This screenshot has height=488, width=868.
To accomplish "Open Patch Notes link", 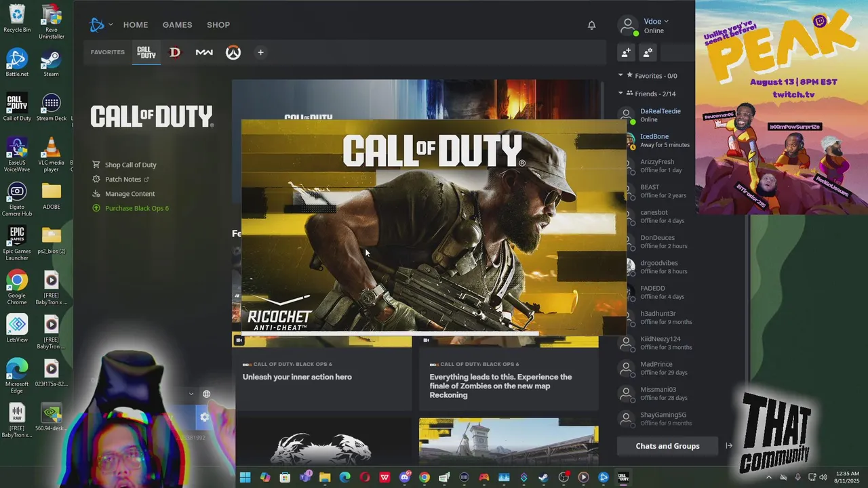I will pos(121,180).
